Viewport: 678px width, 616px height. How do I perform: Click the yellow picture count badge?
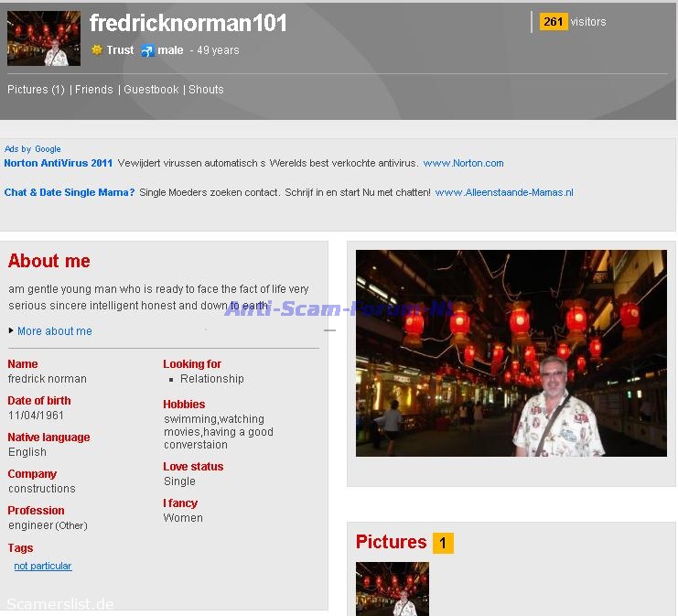pos(443,543)
